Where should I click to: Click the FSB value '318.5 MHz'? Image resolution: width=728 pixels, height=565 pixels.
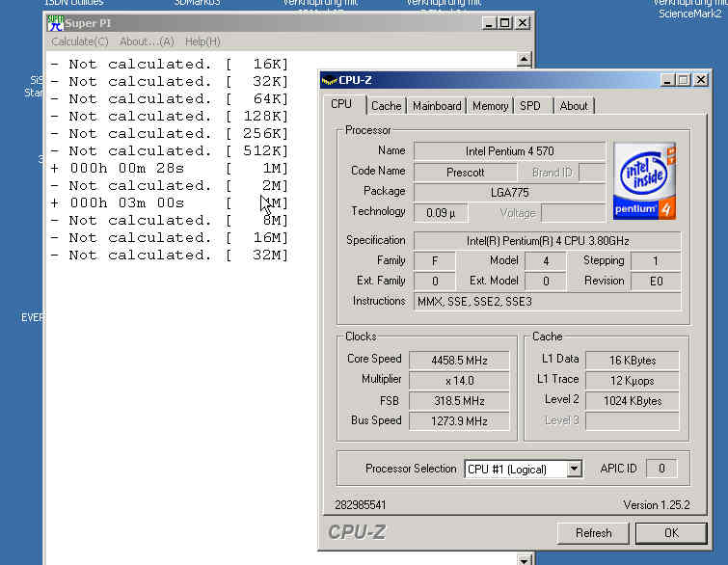tap(459, 401)
